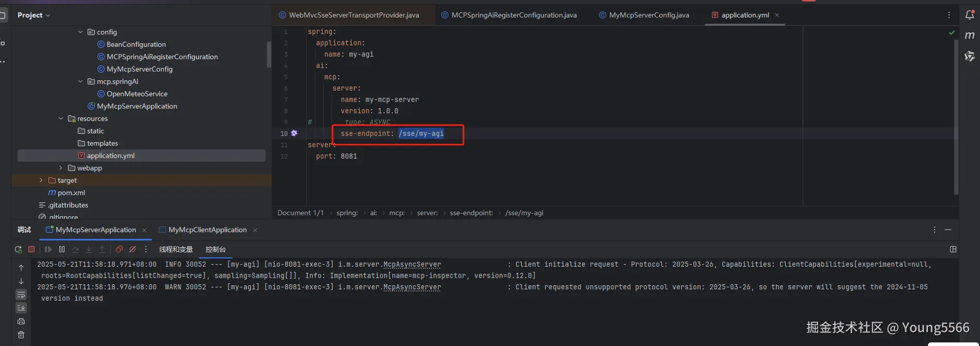Open editor tabs options menu

949,15
